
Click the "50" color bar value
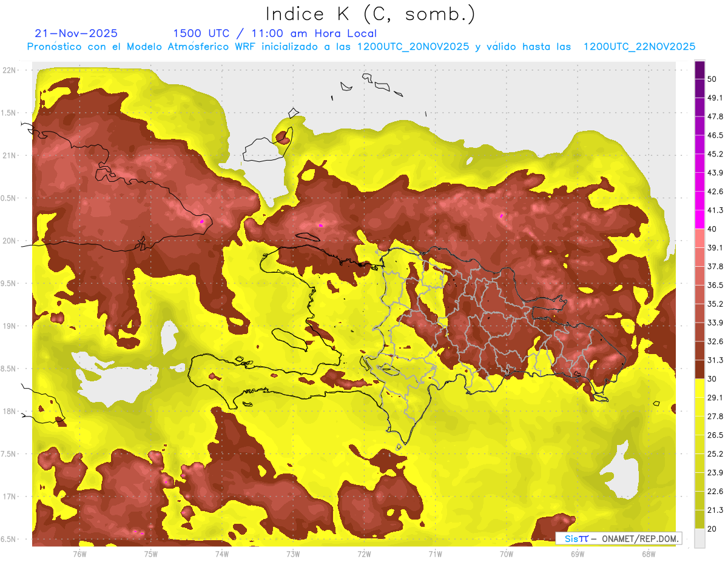[712, 79]
